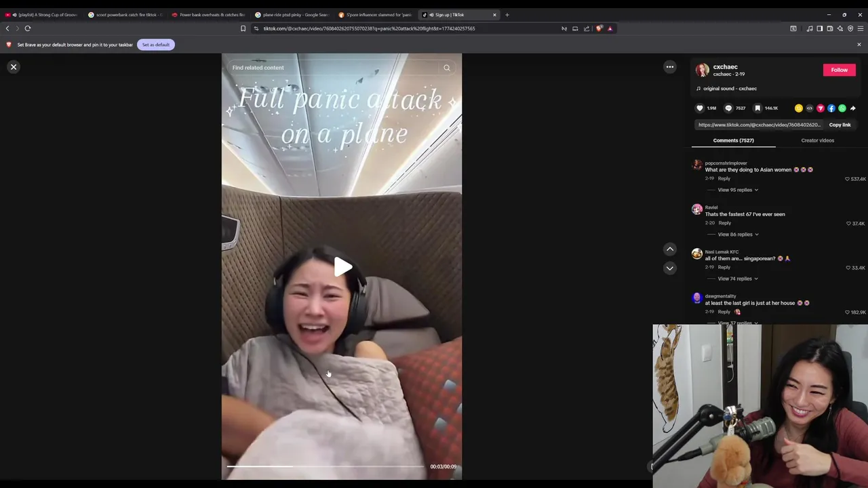Follow the cxchaec account
Viewport: 868px width, 488px height.
pyautogui.click(x=840, y=70)
